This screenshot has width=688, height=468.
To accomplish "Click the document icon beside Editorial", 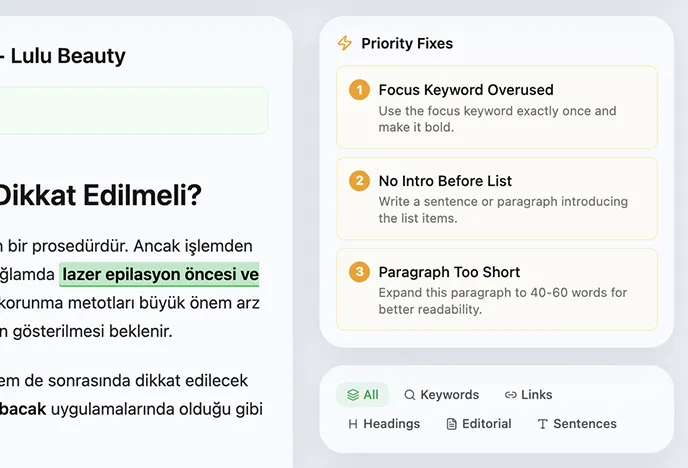I will (451, 424).
